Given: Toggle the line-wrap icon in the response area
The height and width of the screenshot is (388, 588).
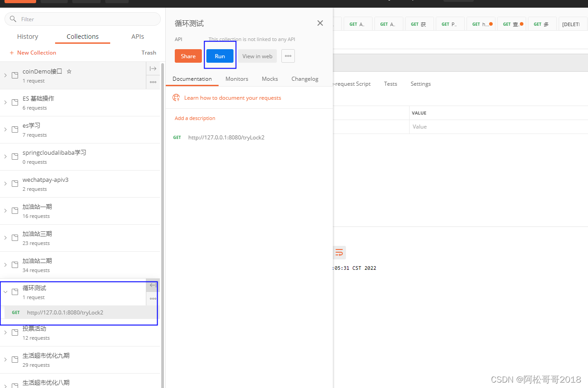Looking at the screenshot, I should tap(339, 252).
